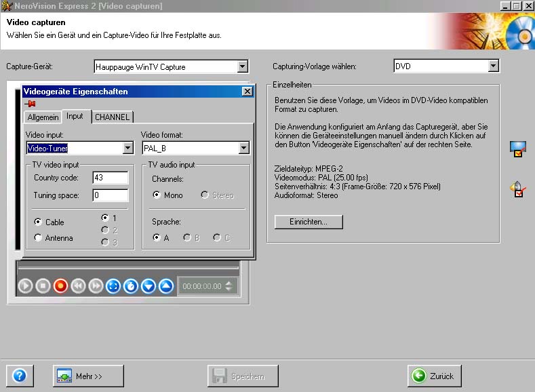Click the play button in capture controls

point(25,286)
